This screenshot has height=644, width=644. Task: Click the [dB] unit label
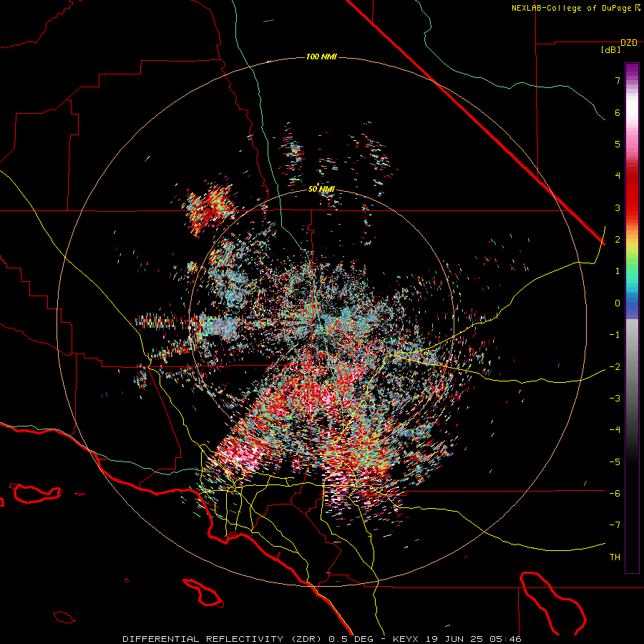[610, 50]
